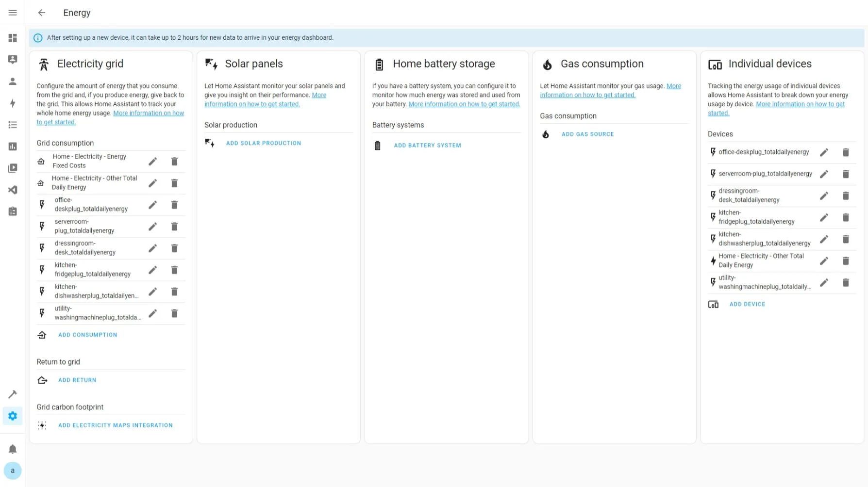
Task: Edit device dressingroom-desk_totaldailyenergy
Action: coord(824,196)
